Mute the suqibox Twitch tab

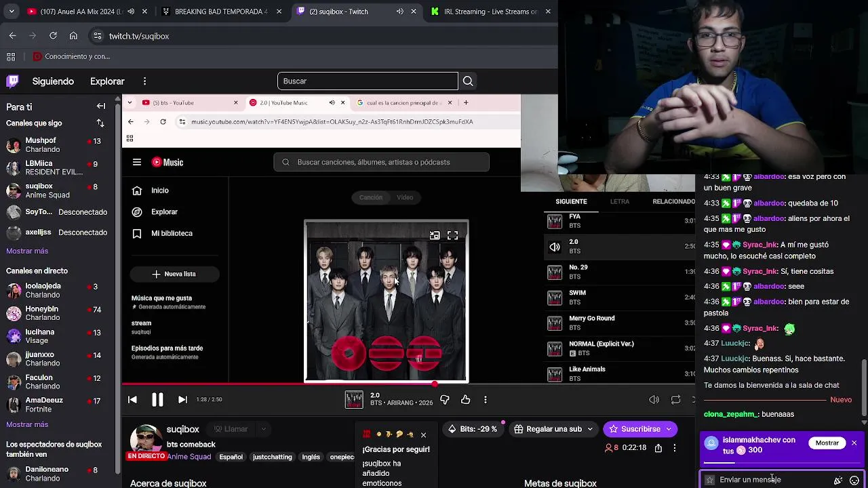point(399,12)
